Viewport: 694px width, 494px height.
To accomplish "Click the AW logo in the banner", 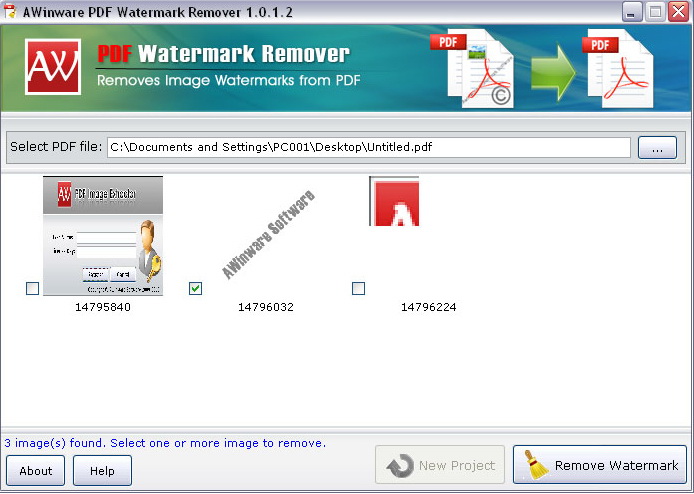I will (53, 67).
